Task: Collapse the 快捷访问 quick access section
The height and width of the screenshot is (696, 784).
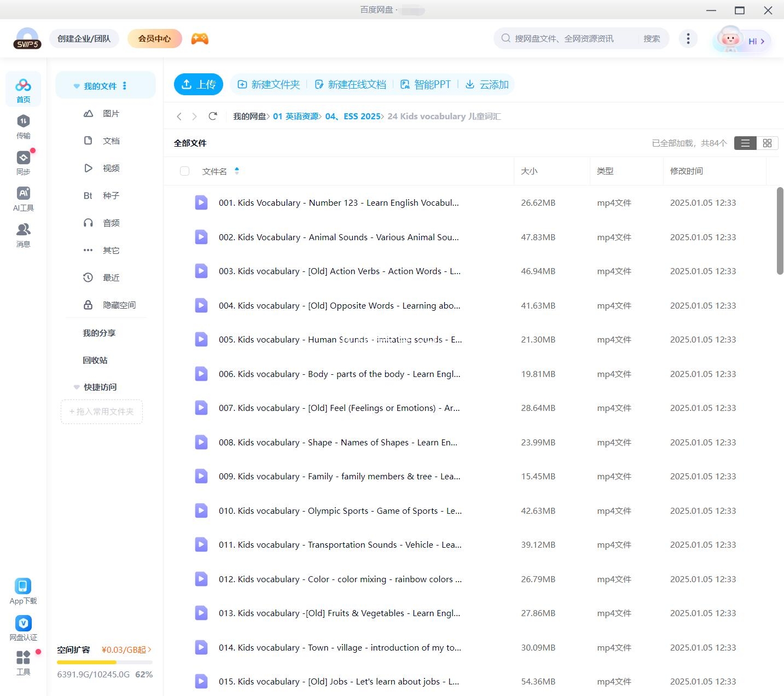Action: (77, 387)
